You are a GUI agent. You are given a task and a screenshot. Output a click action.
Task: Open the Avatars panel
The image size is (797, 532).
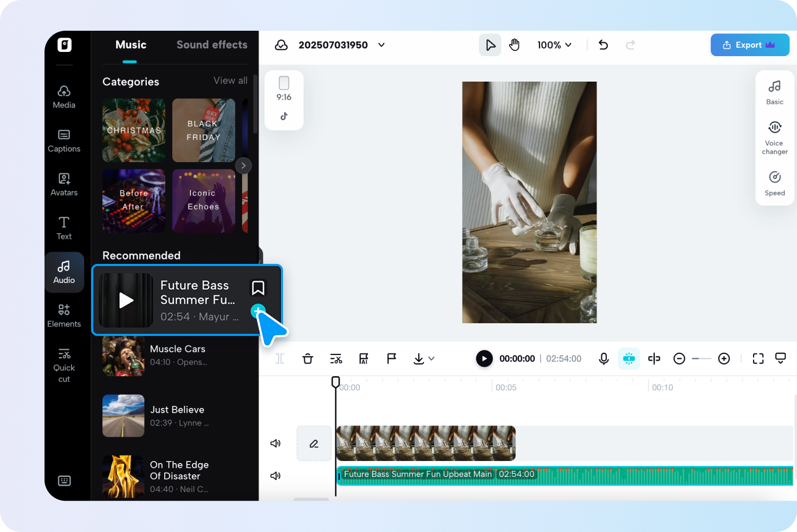pyautogui.click(x=64, y=184)
